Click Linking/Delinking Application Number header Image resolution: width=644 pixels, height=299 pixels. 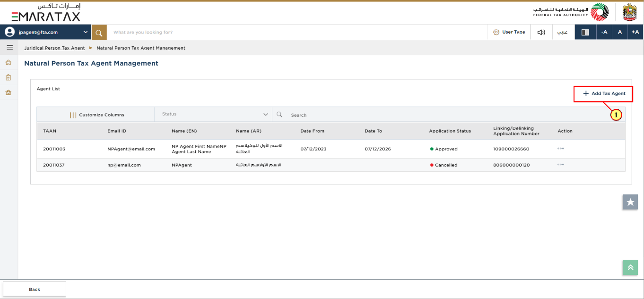(516, 131)
